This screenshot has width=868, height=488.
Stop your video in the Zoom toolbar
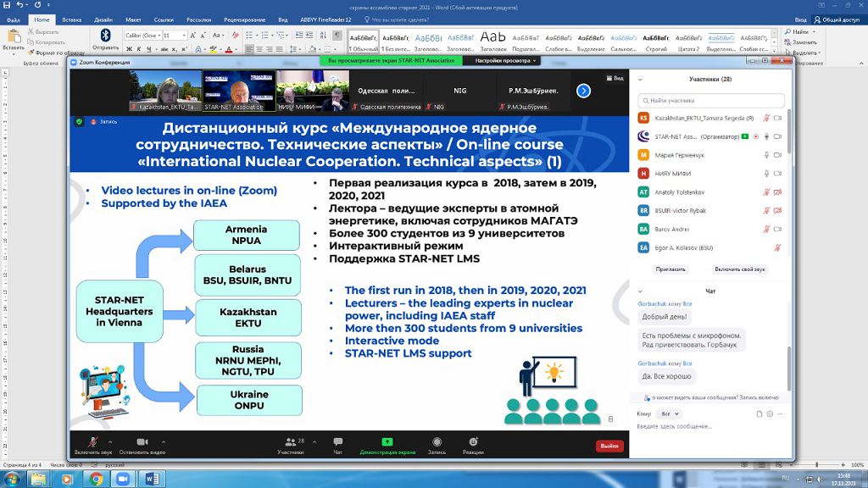click(x=142, y=444)
